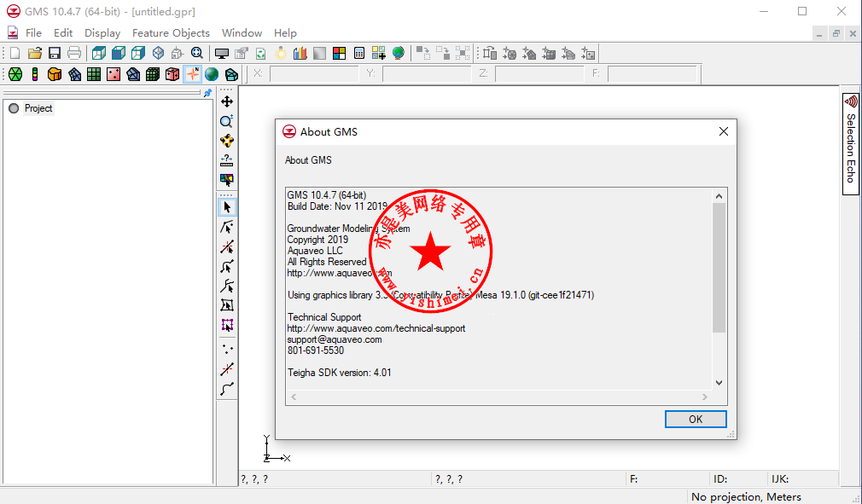Open the Selection Echo side tab
Image resolution: width=862 pixels, height=504 pixels.
[x=850, y=144]
